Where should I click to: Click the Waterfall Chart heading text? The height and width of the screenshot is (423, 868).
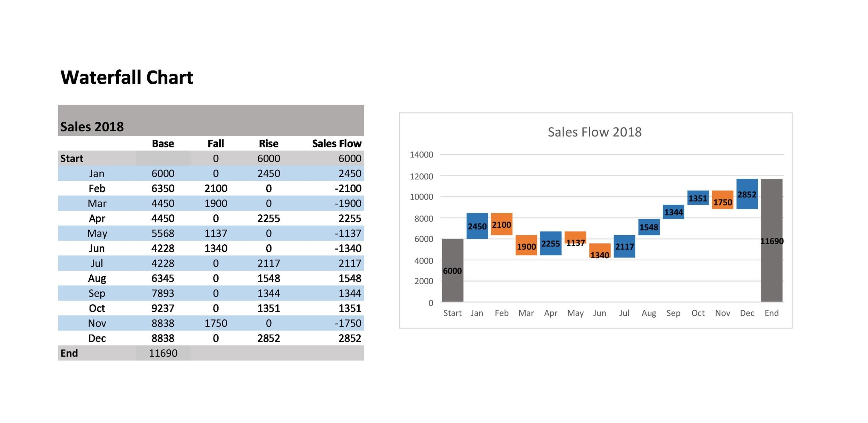pos(127,77)
